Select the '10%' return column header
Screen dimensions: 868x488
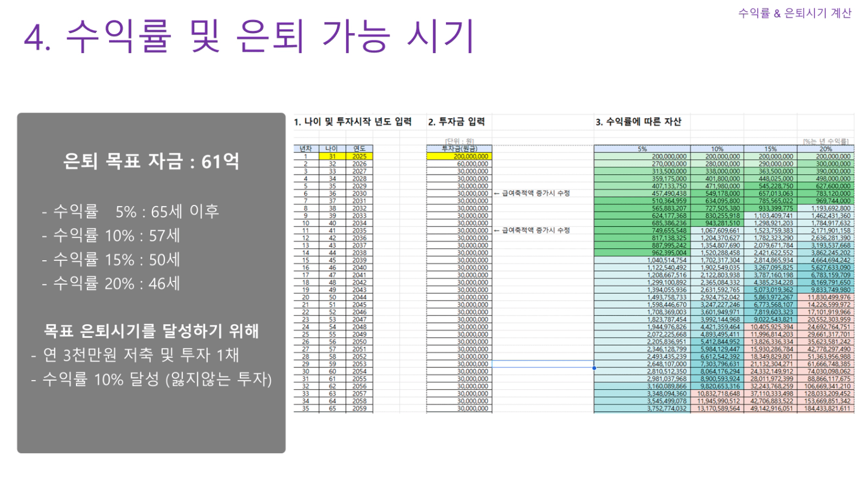(717, 148)
